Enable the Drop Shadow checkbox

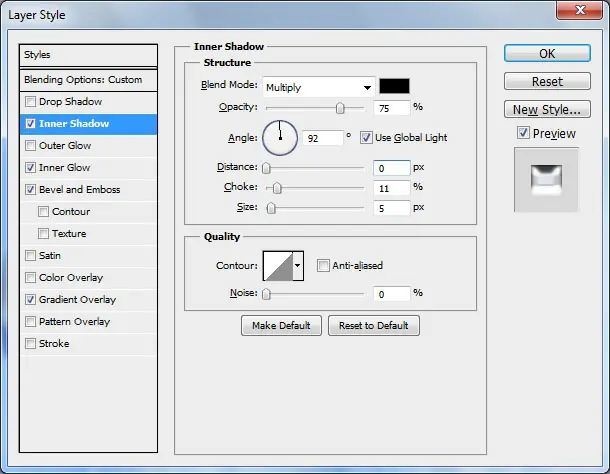coord(30,102)
